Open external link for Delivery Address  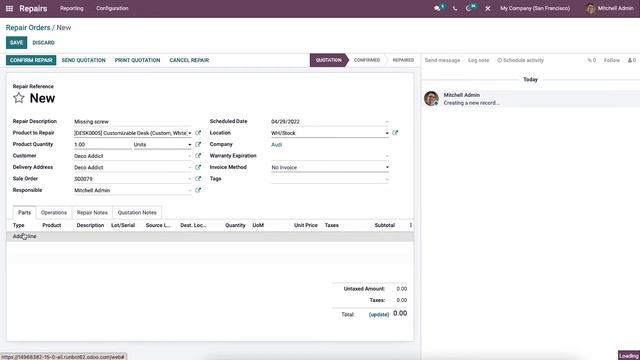(x=198, y=167)
